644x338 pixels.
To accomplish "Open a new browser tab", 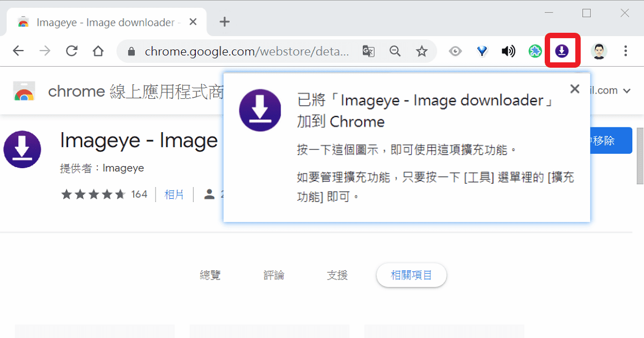I will click(x=225, y=22).
